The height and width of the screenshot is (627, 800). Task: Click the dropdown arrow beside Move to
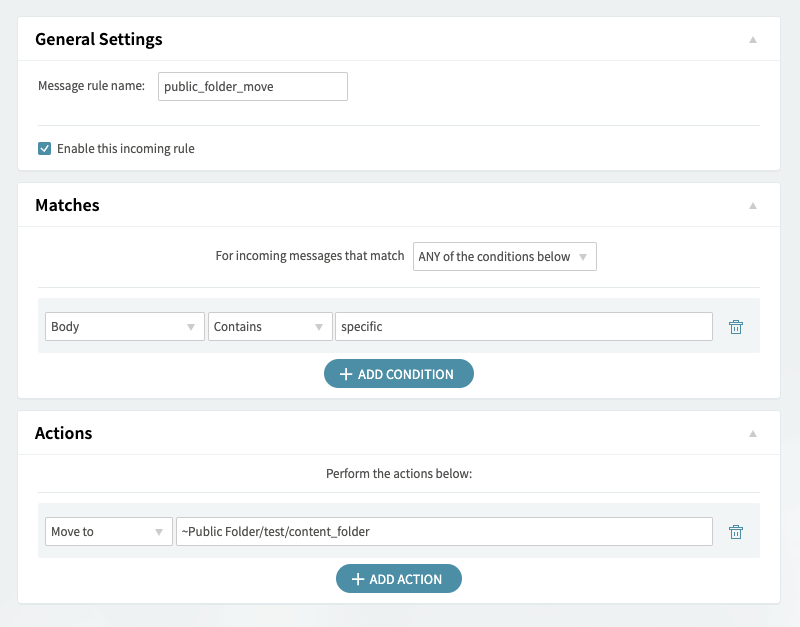tap(158, 531)
